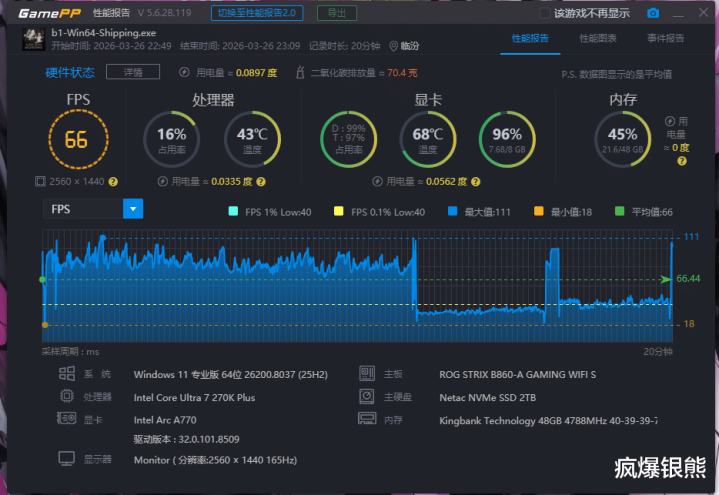Click the orange 最小值 legend swatch
Screen dimensions: 719x495
click(x=539, y=211)
